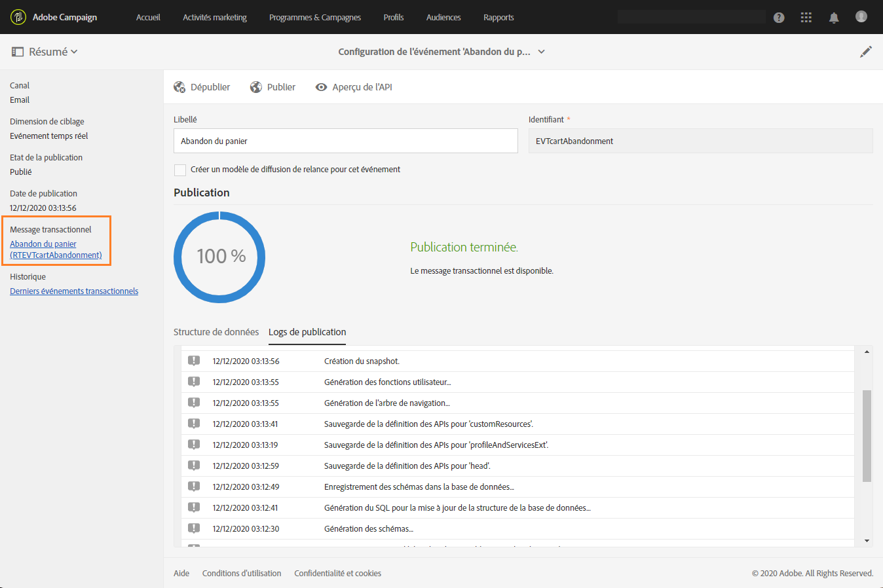
Task: Expand the Résumé dropdown chevron
Action: 74,52
